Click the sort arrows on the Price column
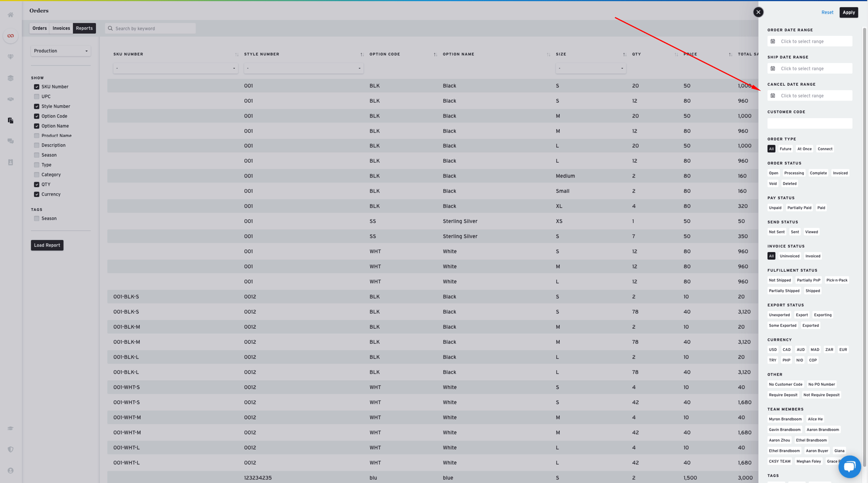 [x=730, y=54]
